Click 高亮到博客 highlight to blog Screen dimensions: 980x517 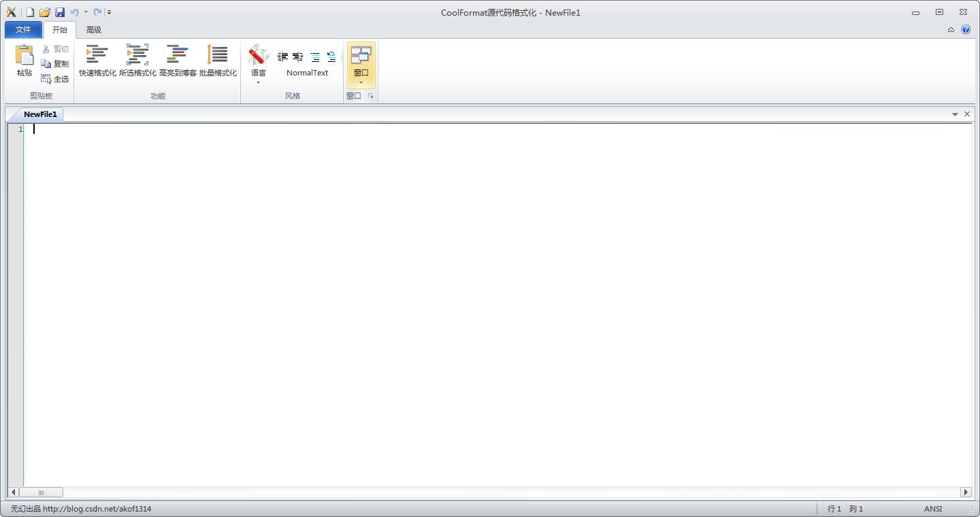(178, 61)
